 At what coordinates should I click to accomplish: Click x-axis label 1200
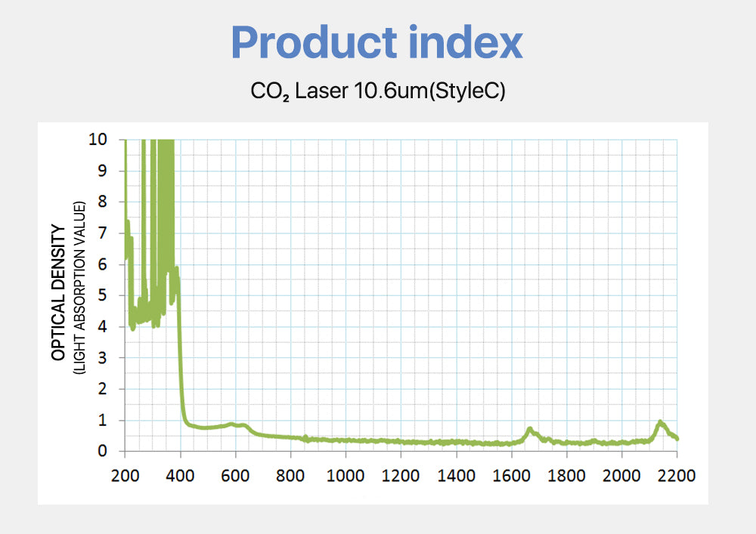pos(401,476)
